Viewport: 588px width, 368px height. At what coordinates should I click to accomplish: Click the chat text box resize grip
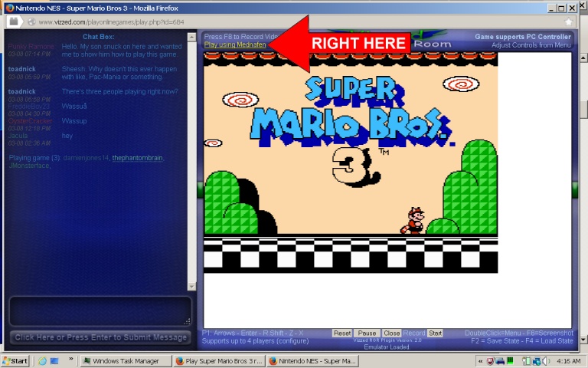coord(188,321)
